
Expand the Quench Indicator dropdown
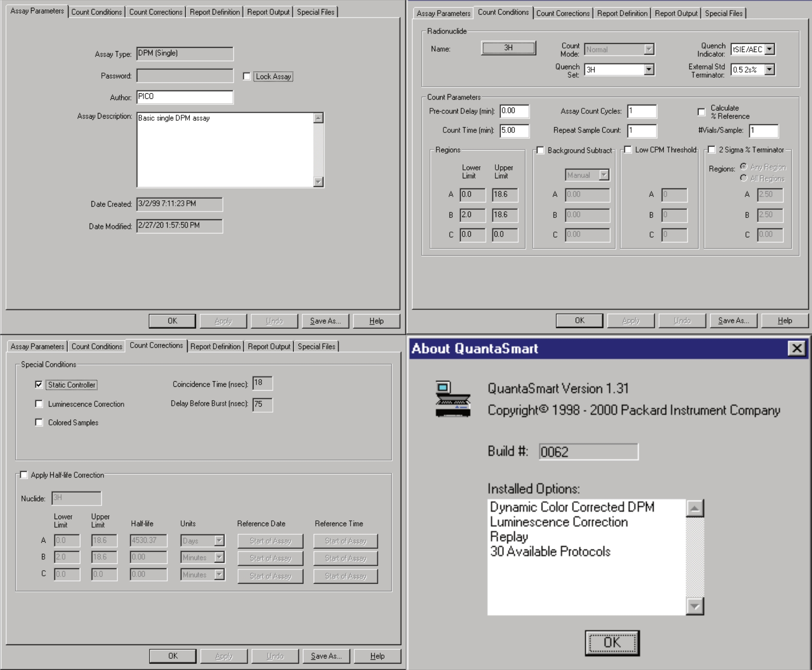tap(769, 49)
